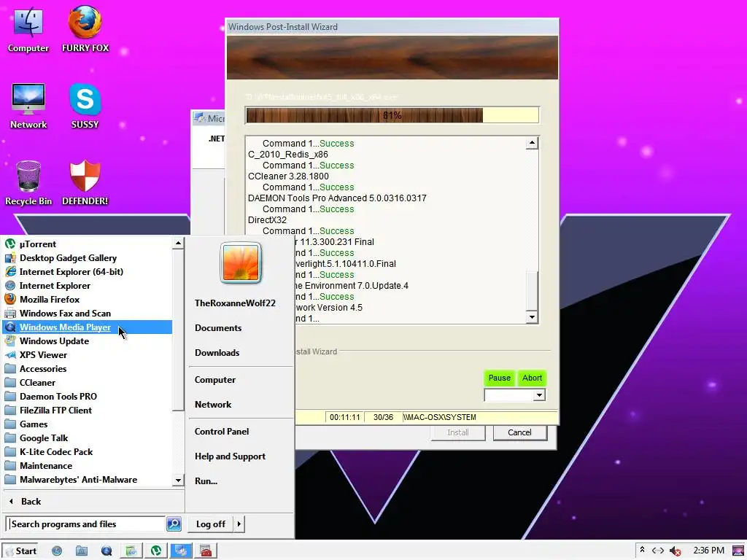This screenshot has width=747, height=560.
Task: Abort the post-install wizard
Action: point(532,378)
